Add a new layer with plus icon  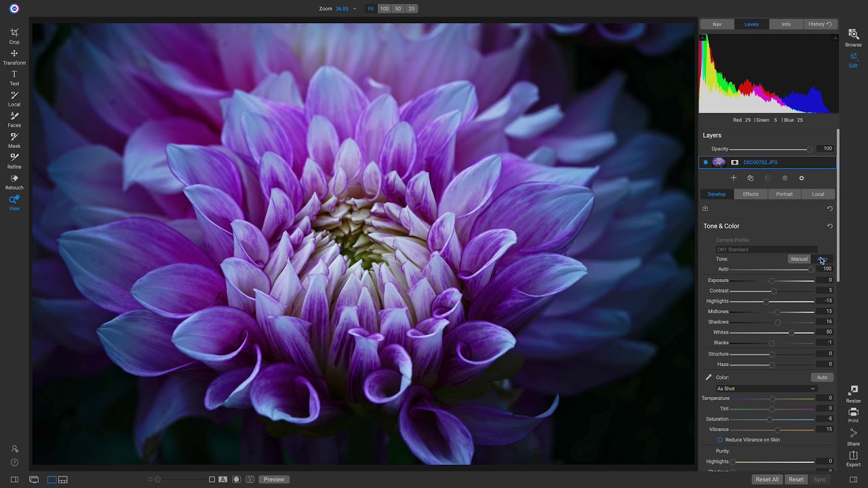733,178
